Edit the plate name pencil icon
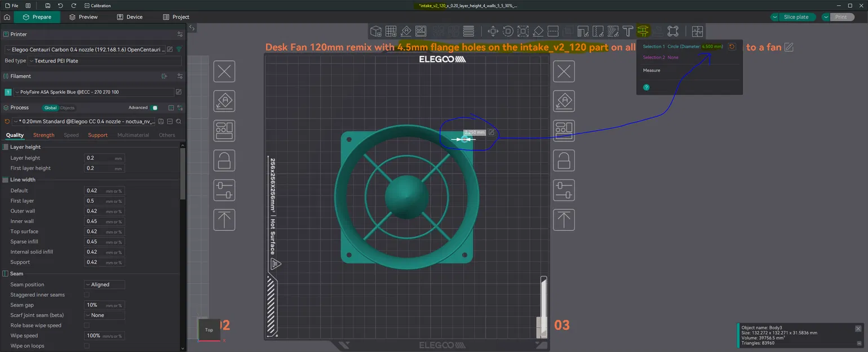Viewport: 868px width, 352px height. pos(789,47)
